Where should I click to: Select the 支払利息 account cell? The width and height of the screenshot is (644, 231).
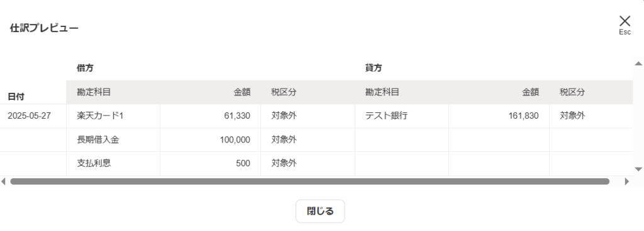113,163
